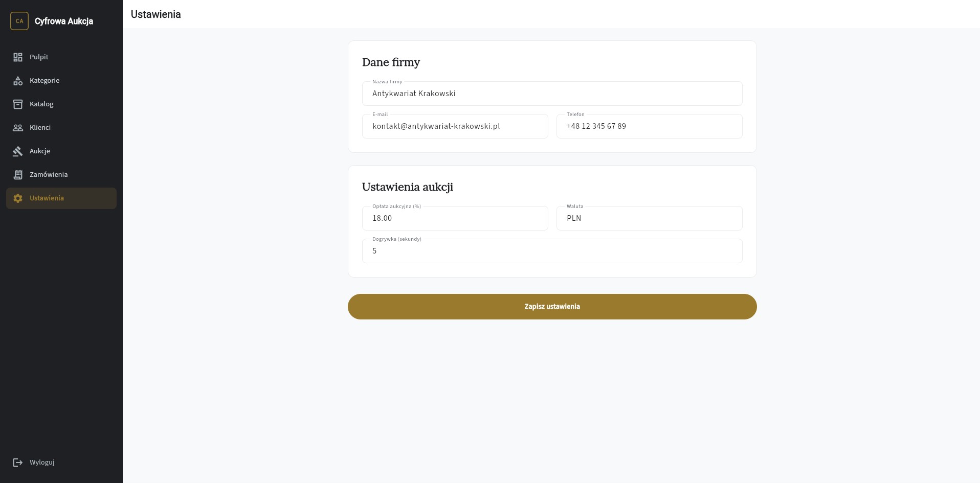Open the Waluta field showing PLN

pos(649,218)
